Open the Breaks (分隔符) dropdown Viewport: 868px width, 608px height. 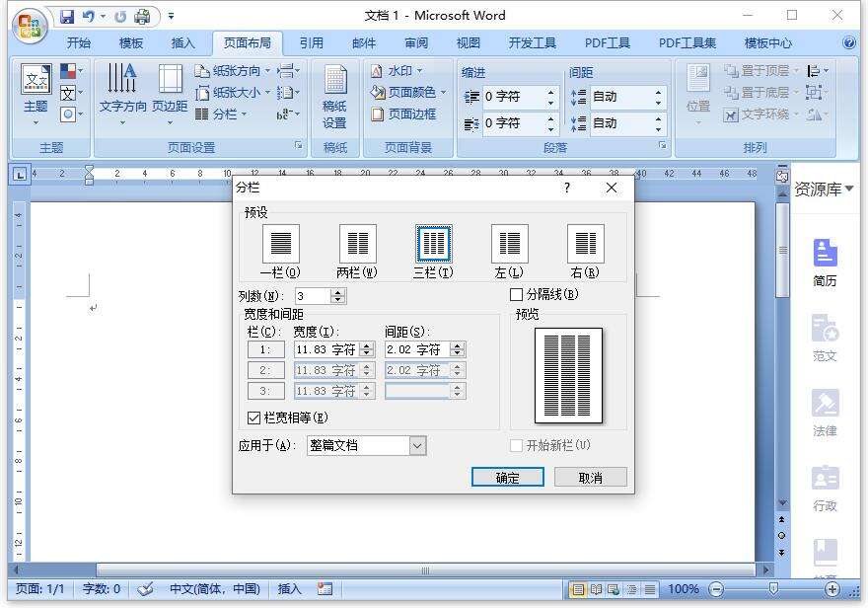pos(287,71)
